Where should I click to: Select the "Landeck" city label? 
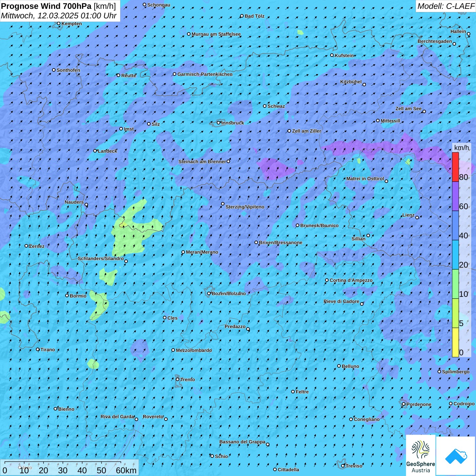107,151
